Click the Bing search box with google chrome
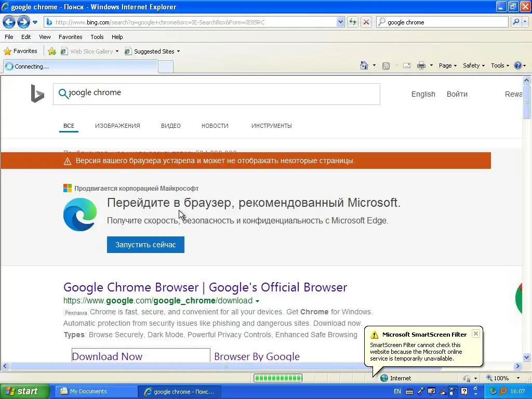The image size is (532, 399). (217, 94)
